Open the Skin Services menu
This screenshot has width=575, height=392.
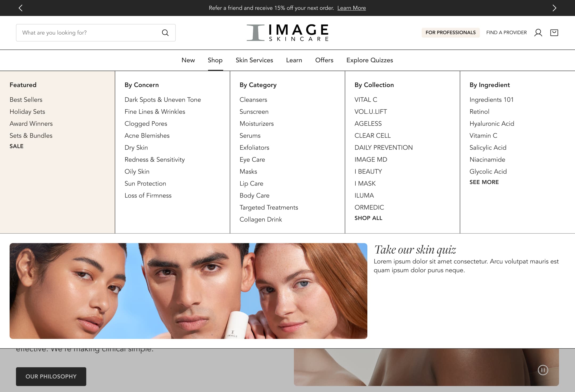pyautogui.click(x=254, y=60)
